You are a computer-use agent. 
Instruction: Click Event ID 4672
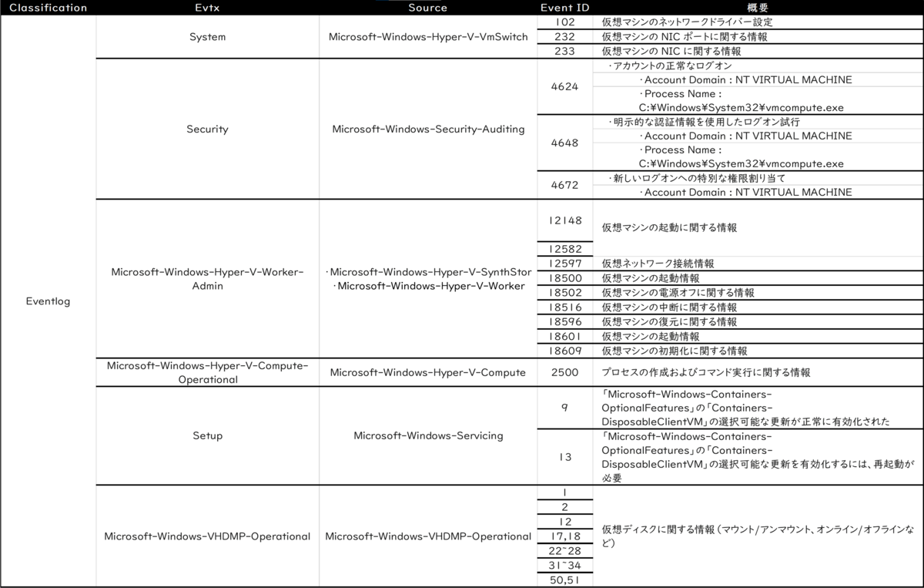coord(566,185)
